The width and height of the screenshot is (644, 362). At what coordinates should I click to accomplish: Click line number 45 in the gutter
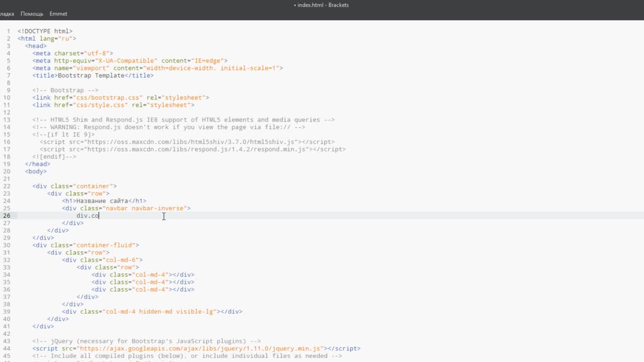[x=7, y=356]
